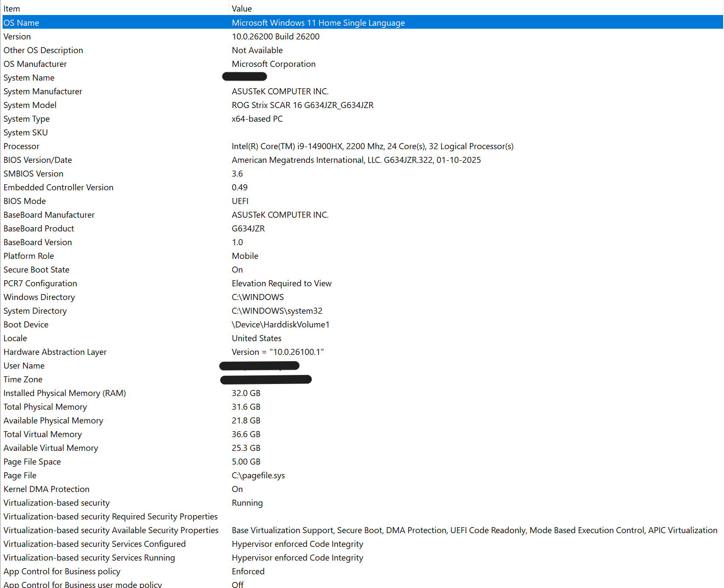Select the Total Virtual Memory row
This screenshot has width=724, height=588.
[x=363, y=434]
